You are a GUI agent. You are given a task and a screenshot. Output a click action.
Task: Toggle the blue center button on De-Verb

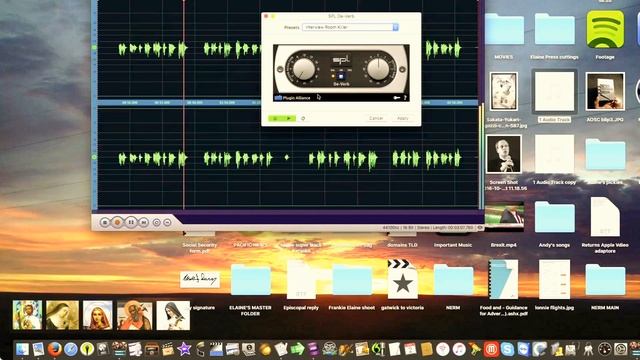pos(341,76)
